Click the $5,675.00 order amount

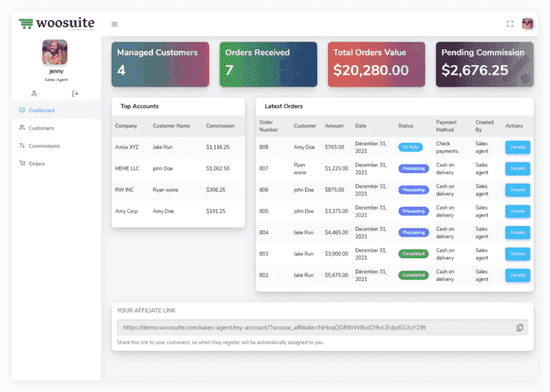tap(337, 275)
